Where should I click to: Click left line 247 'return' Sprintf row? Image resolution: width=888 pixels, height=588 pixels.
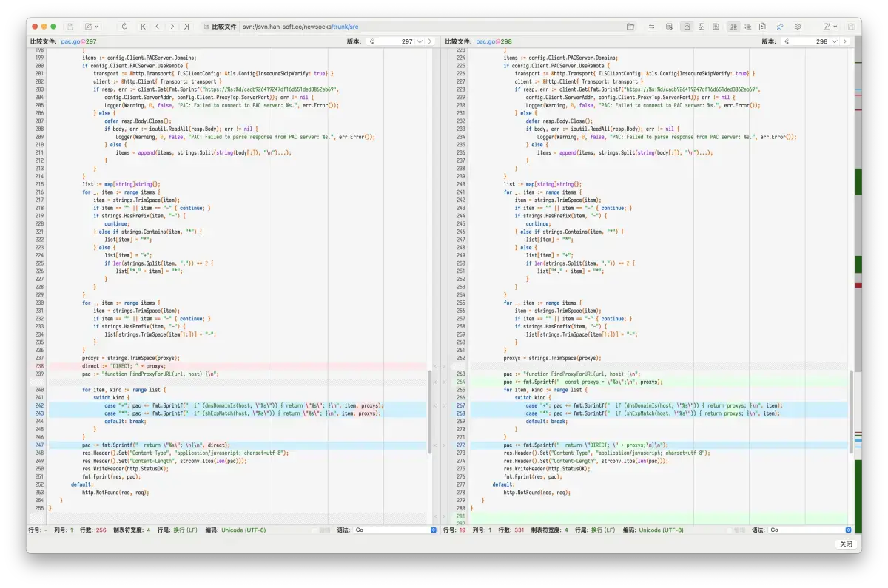(x=238, y=445)
